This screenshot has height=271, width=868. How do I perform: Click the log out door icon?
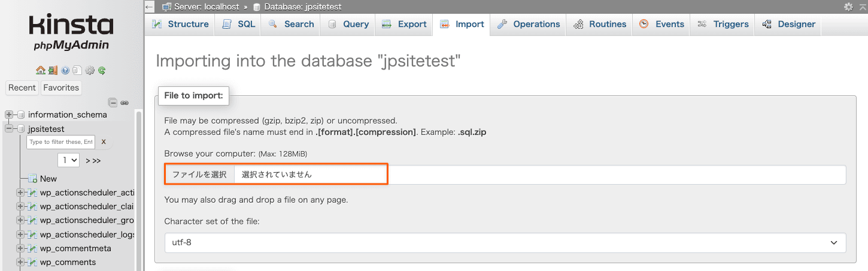click(x=53, y=70)
